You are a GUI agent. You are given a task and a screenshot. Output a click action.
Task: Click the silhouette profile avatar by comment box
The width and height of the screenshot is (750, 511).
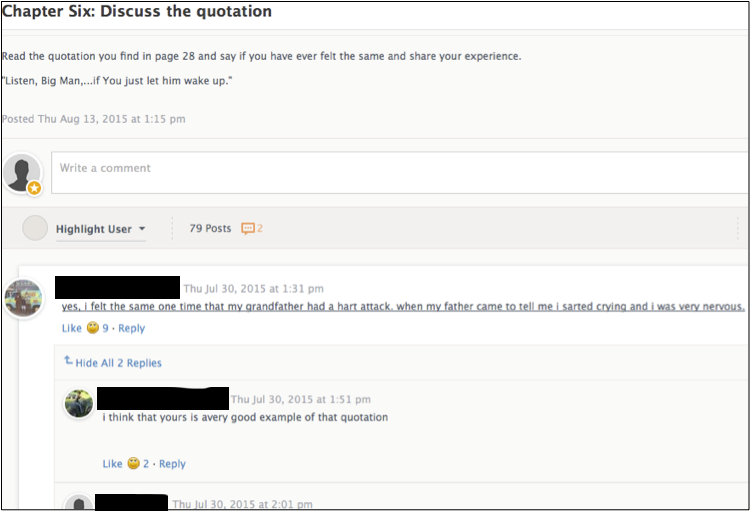click(x=22, y=173)
